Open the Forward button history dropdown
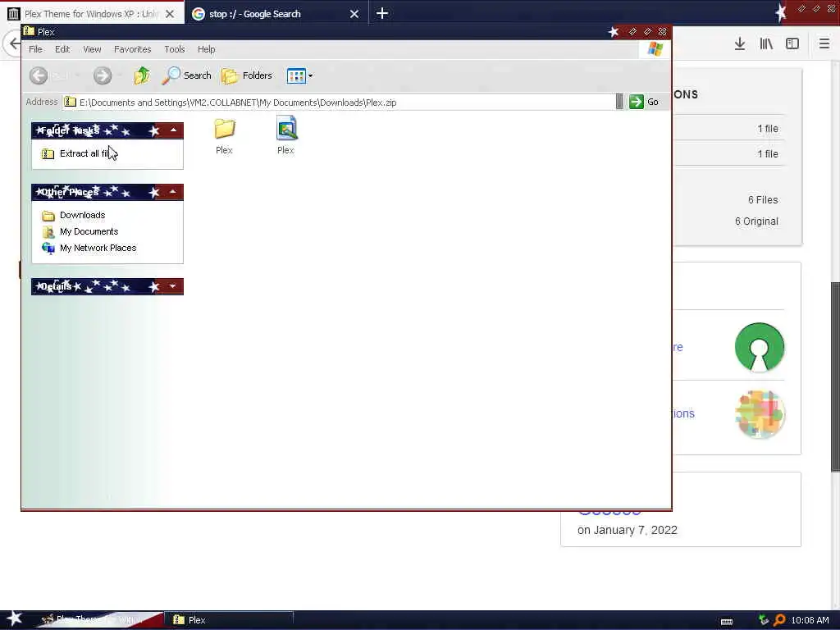Viewport: 840px width, 630px height. [120, 75]
